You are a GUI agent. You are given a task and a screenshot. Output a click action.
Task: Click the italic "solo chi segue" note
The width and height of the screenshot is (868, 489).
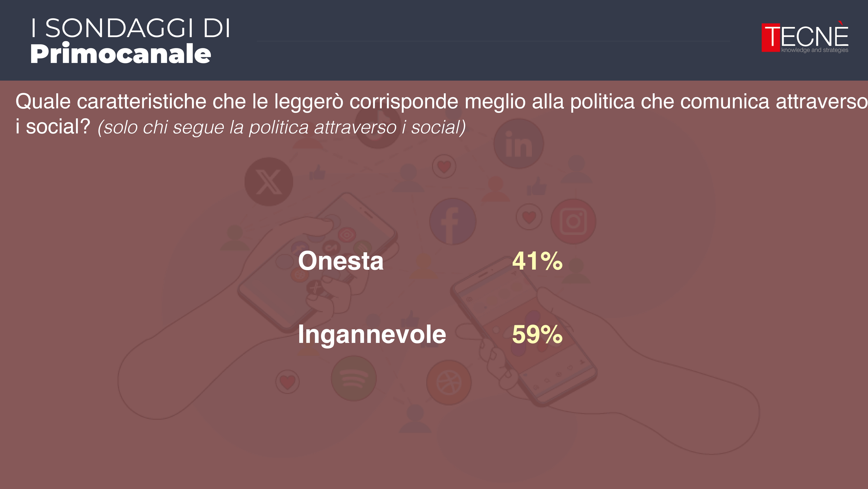tap(281, 127)
